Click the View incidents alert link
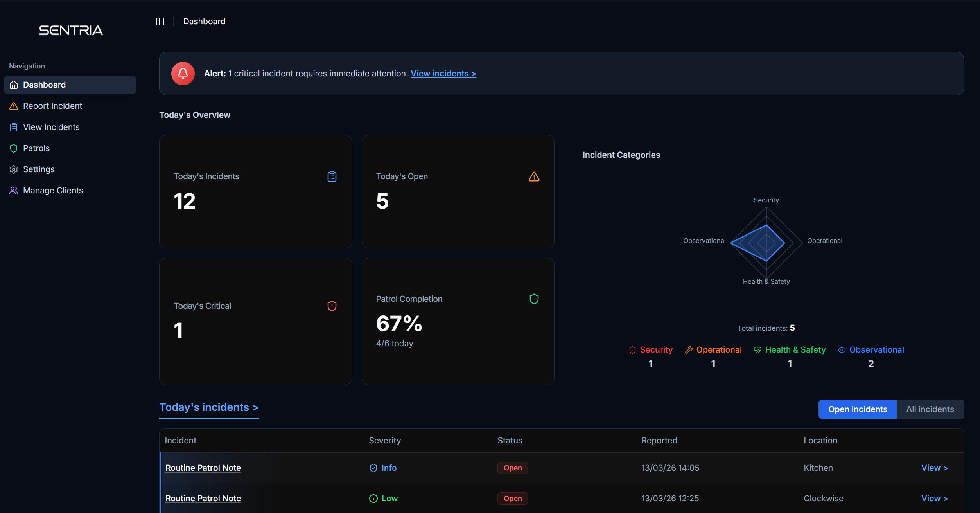Screen dimensions: 980x513 [x=443, y=74]
